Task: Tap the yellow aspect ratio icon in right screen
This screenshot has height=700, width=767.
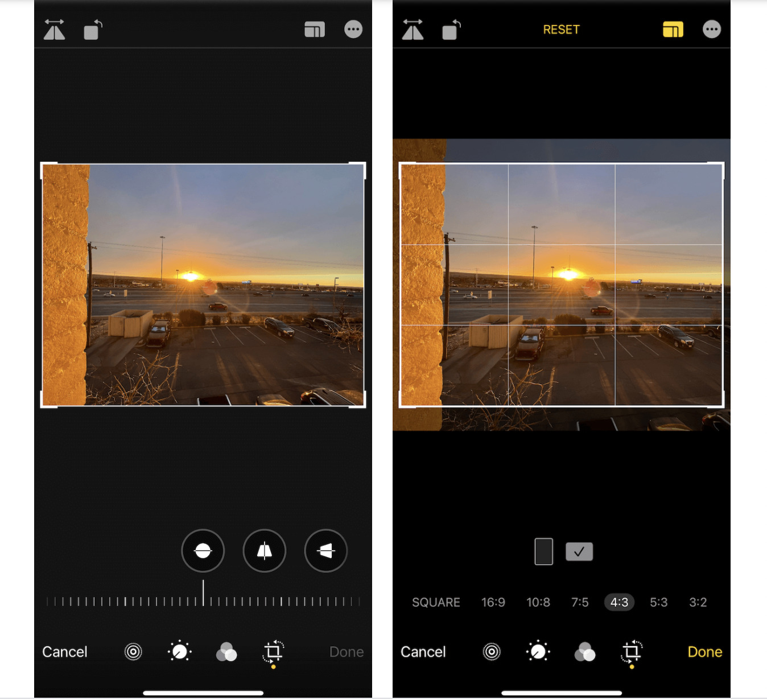Action: (673, 30)
